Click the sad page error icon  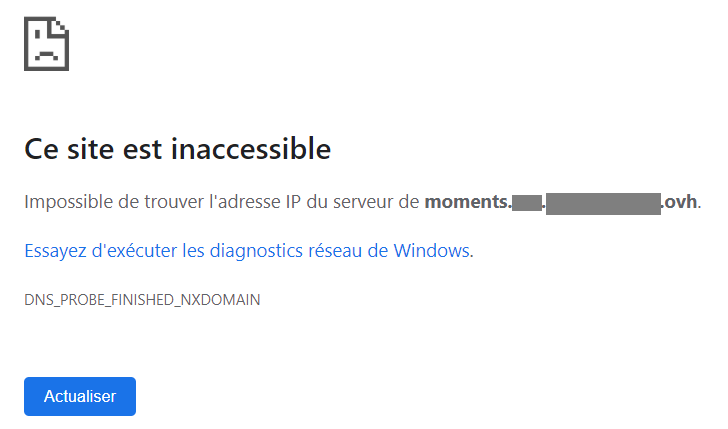point(46,44)
